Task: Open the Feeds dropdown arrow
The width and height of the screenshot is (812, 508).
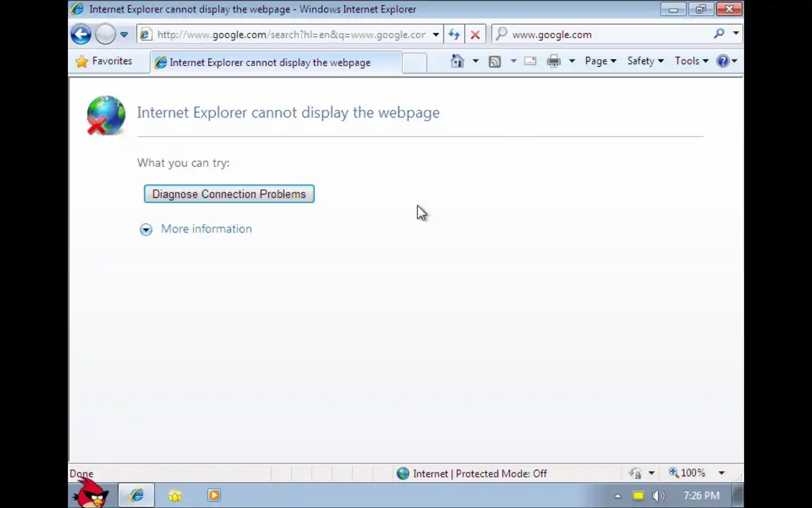Action: coord(513,61)
